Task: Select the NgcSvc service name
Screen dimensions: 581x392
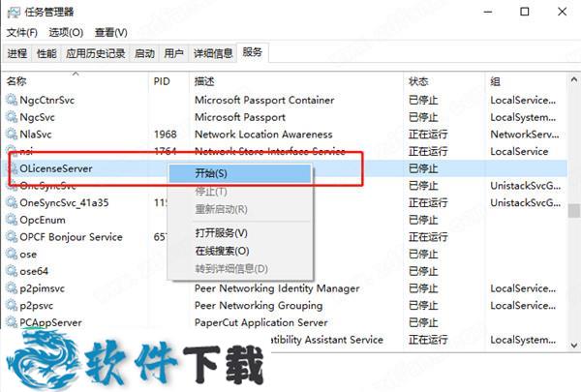Action: tap(37, 117)
